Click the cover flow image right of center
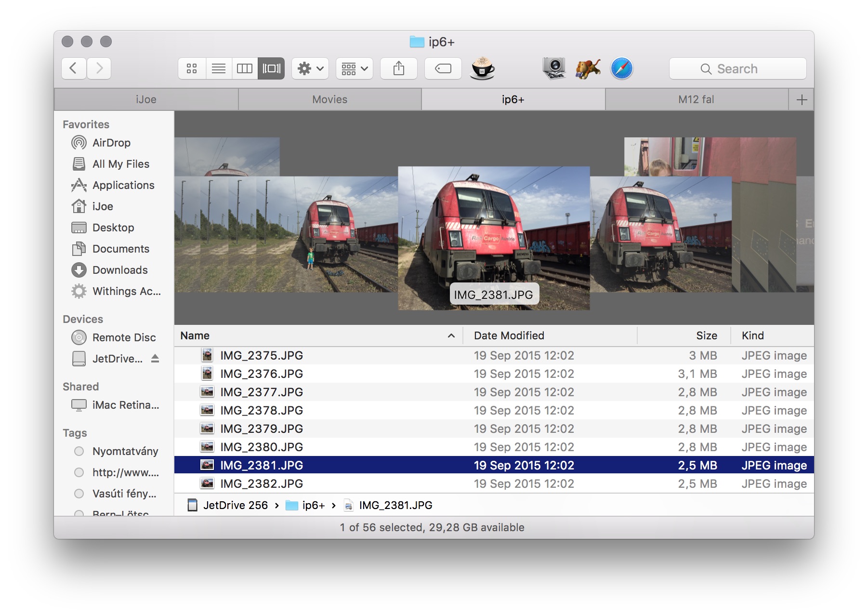This screenshot has height=616, width=868. (x=661, y=234)
